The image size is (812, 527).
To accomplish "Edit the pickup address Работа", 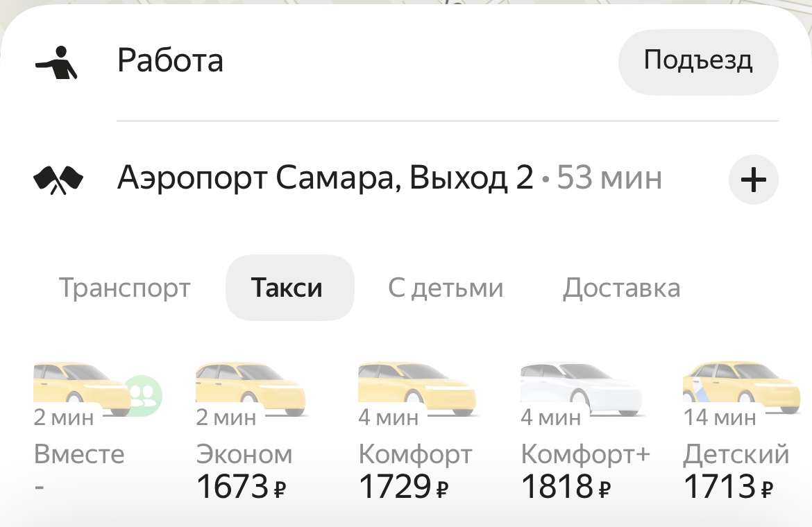I will click(171, 61).
